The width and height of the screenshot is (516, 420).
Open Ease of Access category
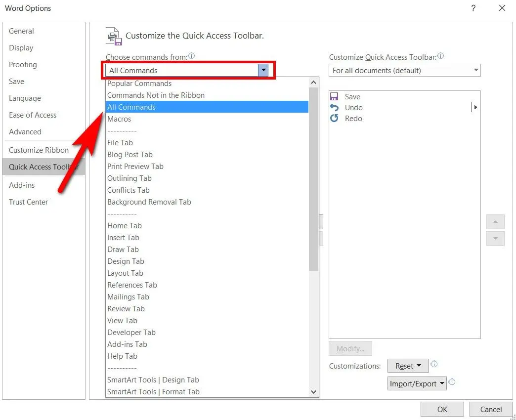pyautogui.click(x=44, y=115)
